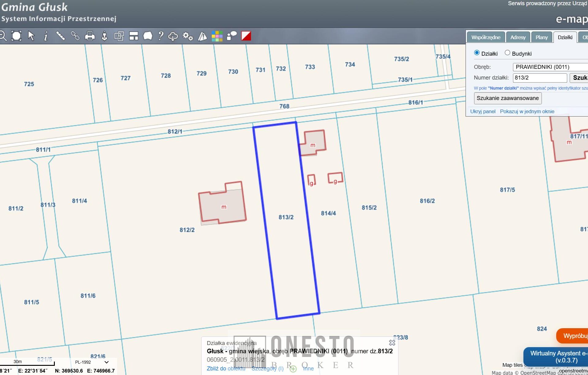Select the Budynki radio button
This screenshot has height=375, width=588.
coord(507,53)
